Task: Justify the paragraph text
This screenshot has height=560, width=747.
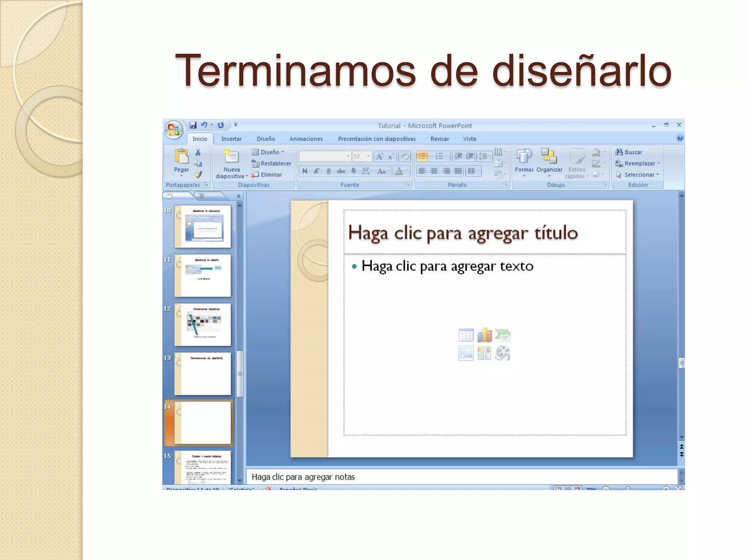Action: pyautogui.click(x=458, y=171)
